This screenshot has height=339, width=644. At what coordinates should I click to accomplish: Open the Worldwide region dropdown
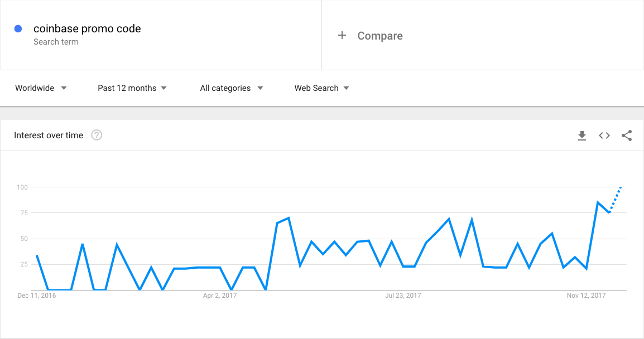coord(41,88)
